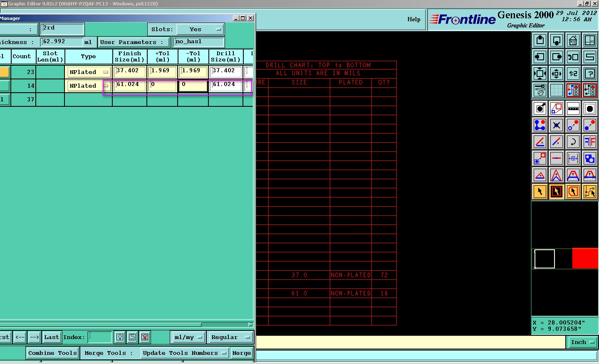The image size is (599, 364).
Task: Click the rotate arrow tool icon
Action: [573, 142]
